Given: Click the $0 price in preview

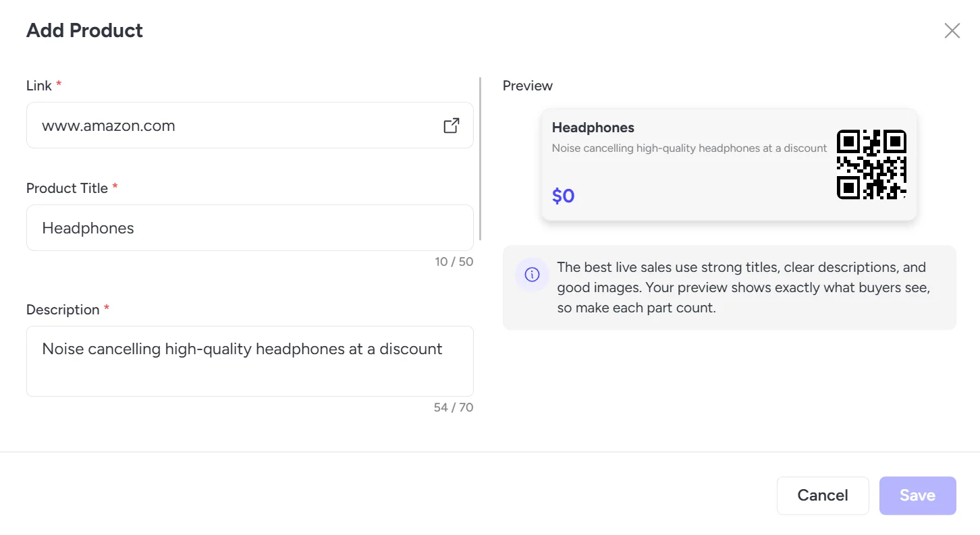Looking at the screenshot, I should click(564, 196).
